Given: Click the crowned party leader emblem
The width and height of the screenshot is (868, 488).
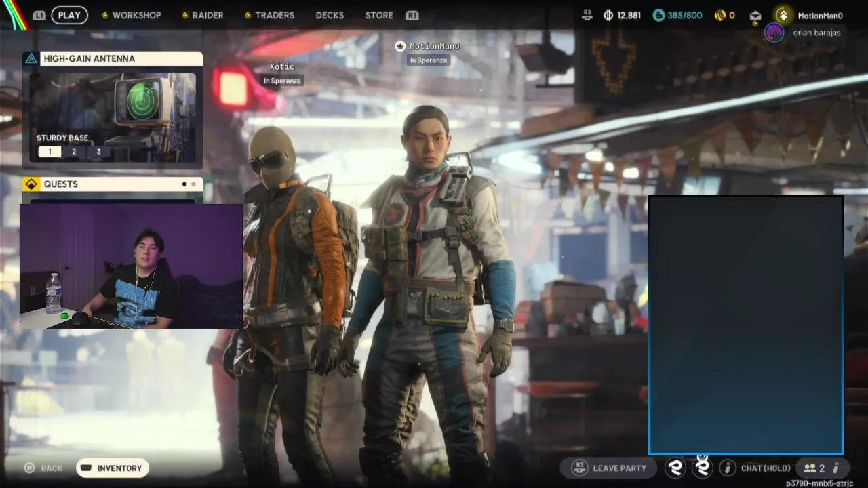Looking at the screenshot, I should (x=703, y=466).
